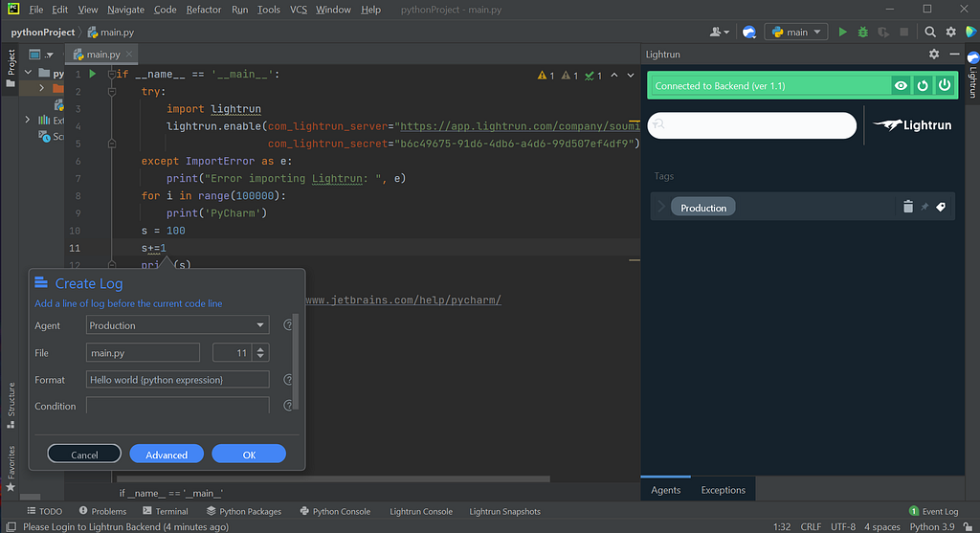Open the VCS menu
The width and height of the screenshot is (980, 533).
tap(299, 10)
